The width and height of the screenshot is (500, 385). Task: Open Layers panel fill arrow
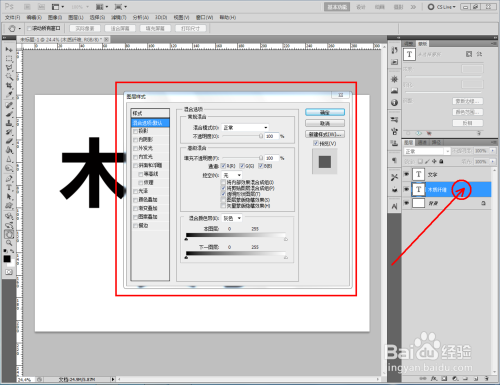(493, 161)
